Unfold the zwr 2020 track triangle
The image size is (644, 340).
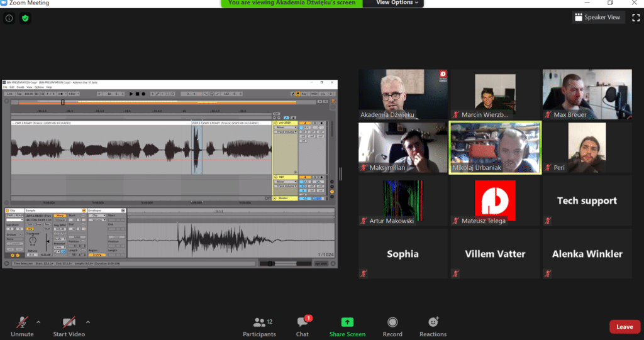(x=275, y=123)
